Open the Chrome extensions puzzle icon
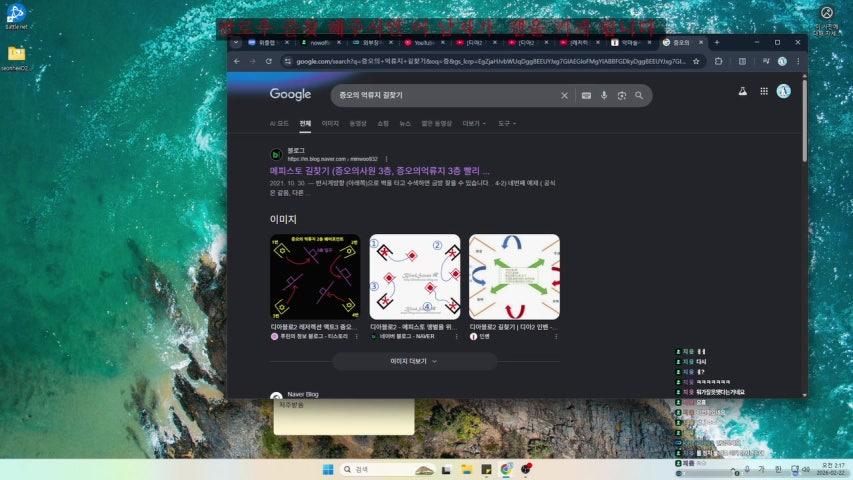Screen dimensions: 853x480 pyautogui.click(x=718, y=61)
